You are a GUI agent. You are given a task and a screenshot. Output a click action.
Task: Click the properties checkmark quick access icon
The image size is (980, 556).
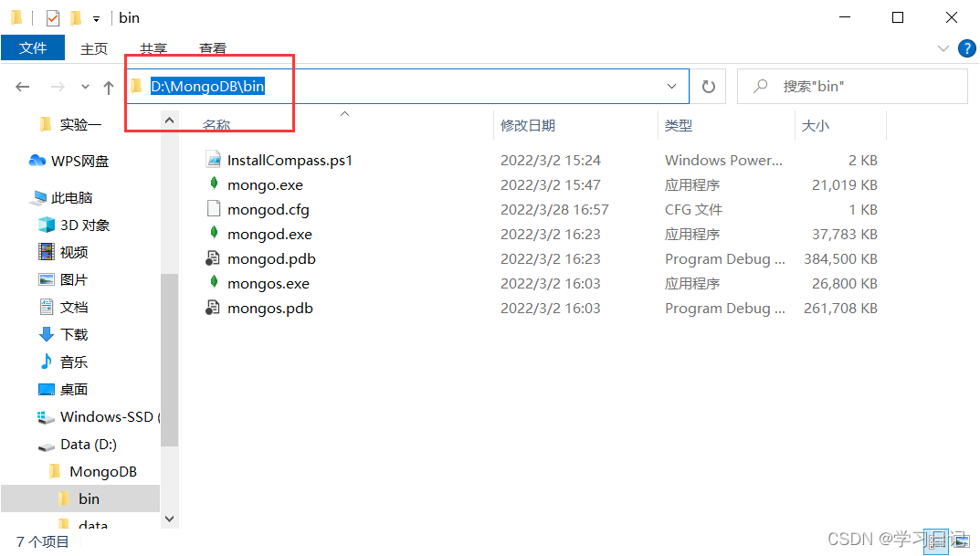click(x=52, y=18)
